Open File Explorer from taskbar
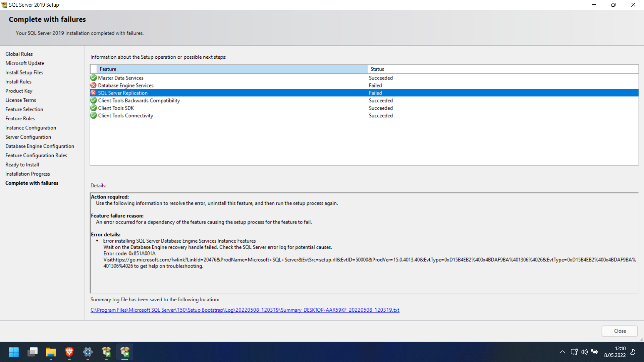The image size is (644, 362). click(51, 352)
